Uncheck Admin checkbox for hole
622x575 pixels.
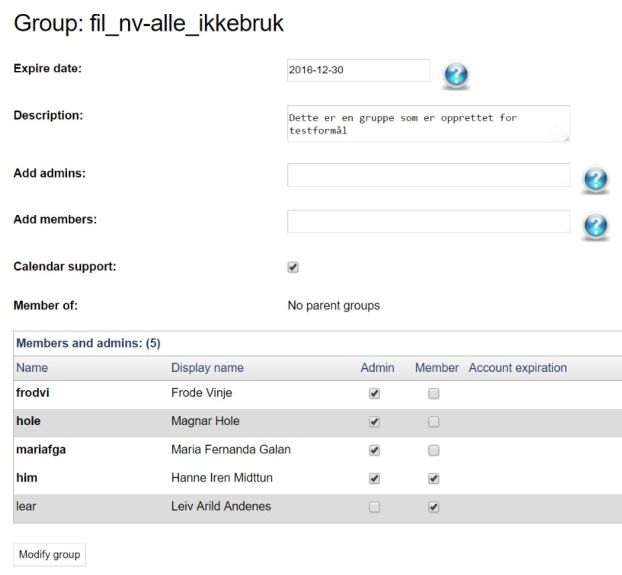(x=374, y=422)
